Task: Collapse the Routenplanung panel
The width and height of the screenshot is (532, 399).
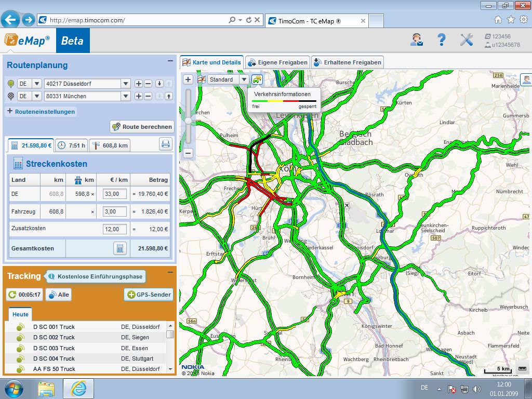Action: (170, 61)
